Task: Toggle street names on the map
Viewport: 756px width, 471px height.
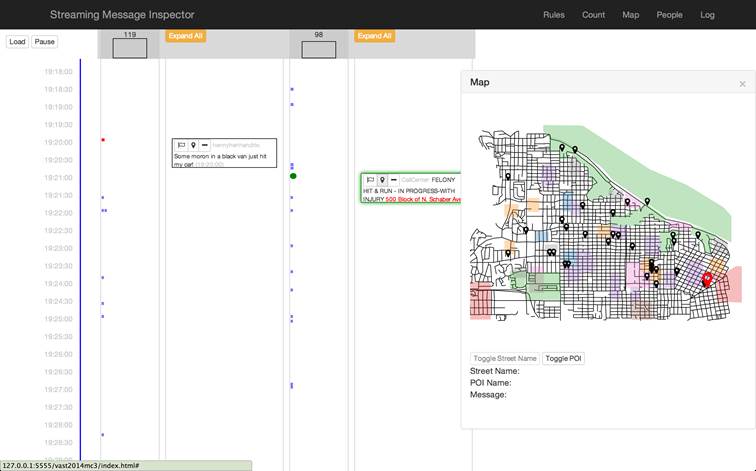Action: (505, 358)
